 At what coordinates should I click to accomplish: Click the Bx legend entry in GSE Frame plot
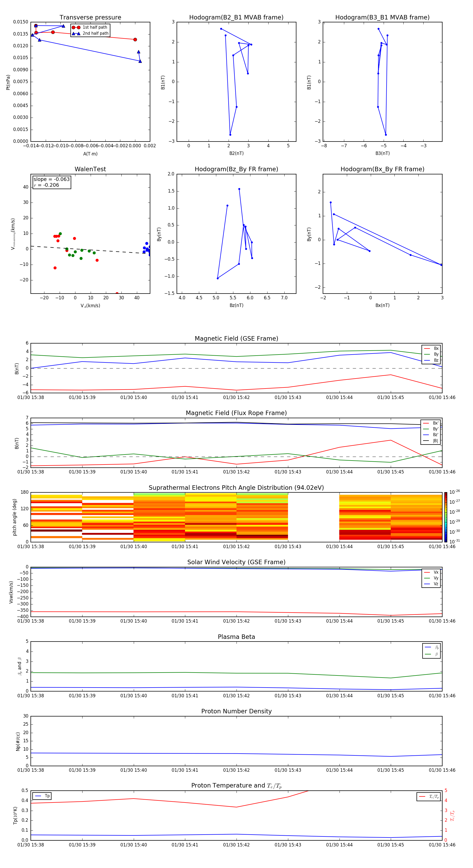click(431, 349)
